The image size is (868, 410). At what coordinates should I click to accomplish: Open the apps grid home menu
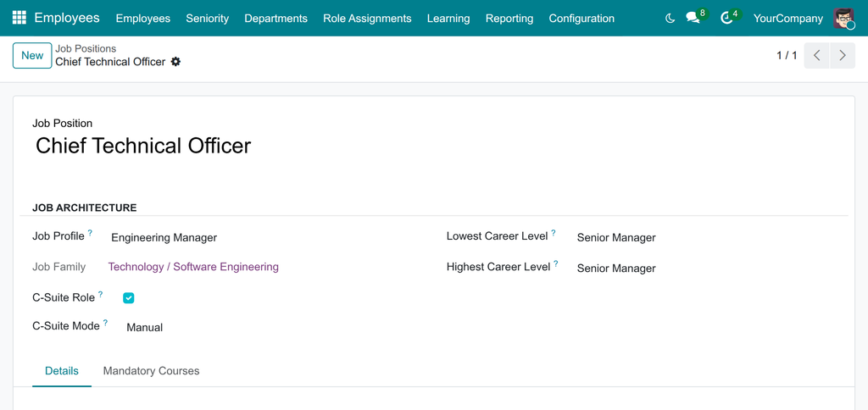click(19, 18)
